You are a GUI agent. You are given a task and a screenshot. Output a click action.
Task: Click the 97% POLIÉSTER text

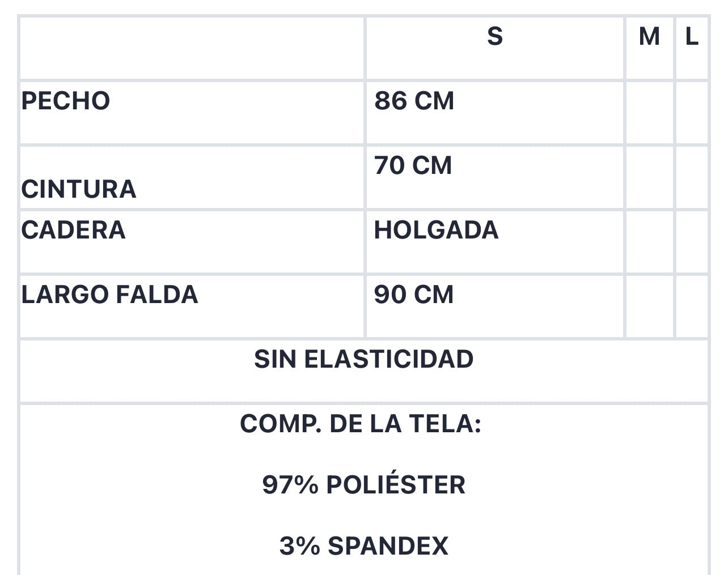[363, 485]
